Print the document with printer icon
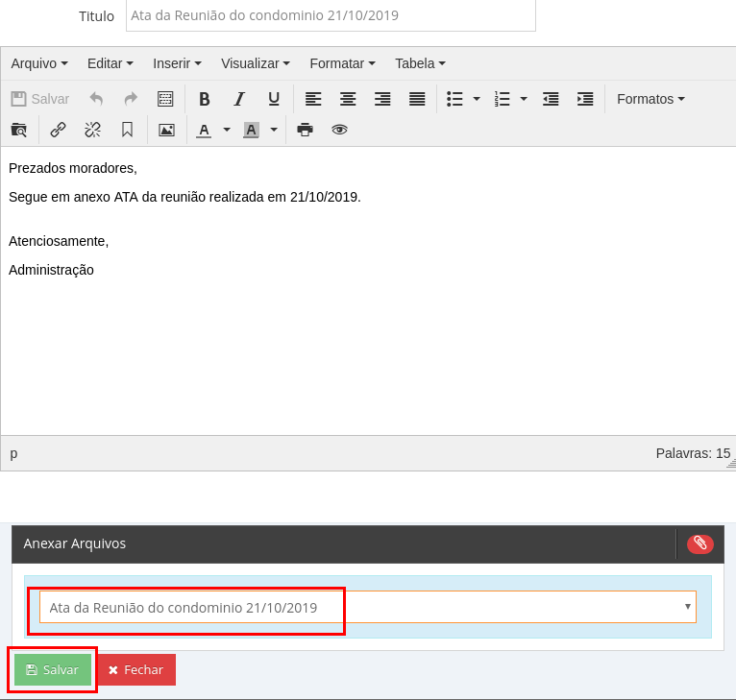 tap(305, 130)
